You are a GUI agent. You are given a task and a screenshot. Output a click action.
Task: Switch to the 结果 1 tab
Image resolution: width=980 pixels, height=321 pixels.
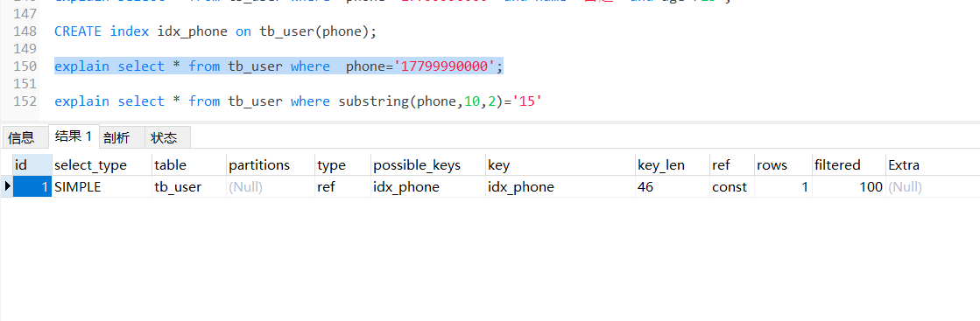74,136
